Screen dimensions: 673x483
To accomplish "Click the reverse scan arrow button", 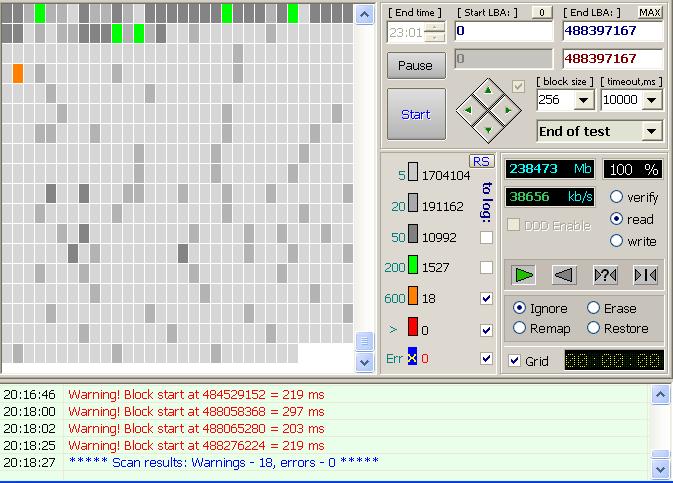I will pos(564,275).
